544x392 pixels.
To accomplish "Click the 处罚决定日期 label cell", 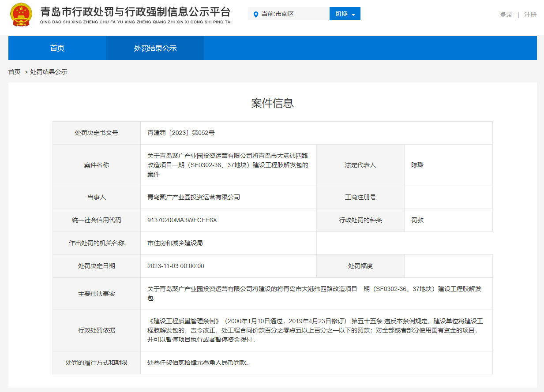I will click(97, 266).
